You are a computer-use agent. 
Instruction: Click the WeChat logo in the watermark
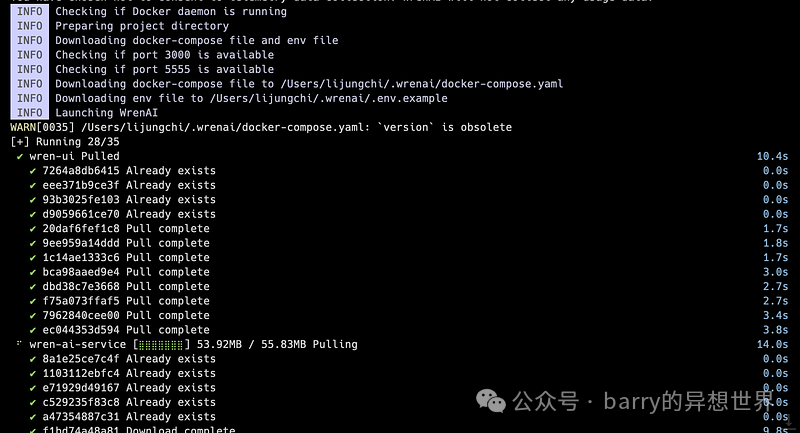[490, 401]
